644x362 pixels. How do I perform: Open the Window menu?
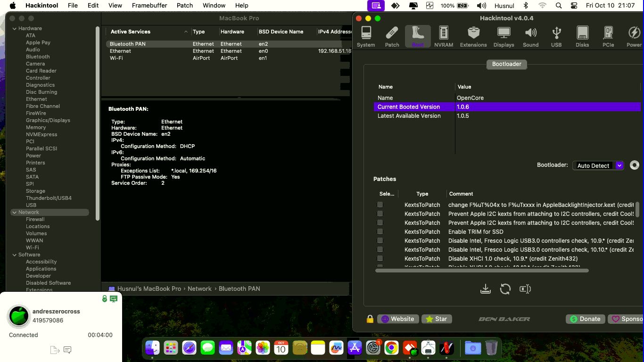point(214,6)
